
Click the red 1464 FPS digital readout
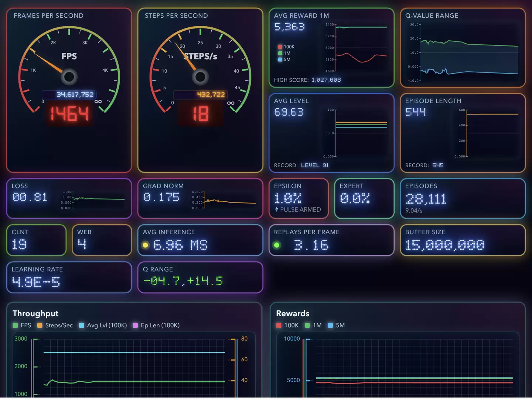tap(69, 114)
